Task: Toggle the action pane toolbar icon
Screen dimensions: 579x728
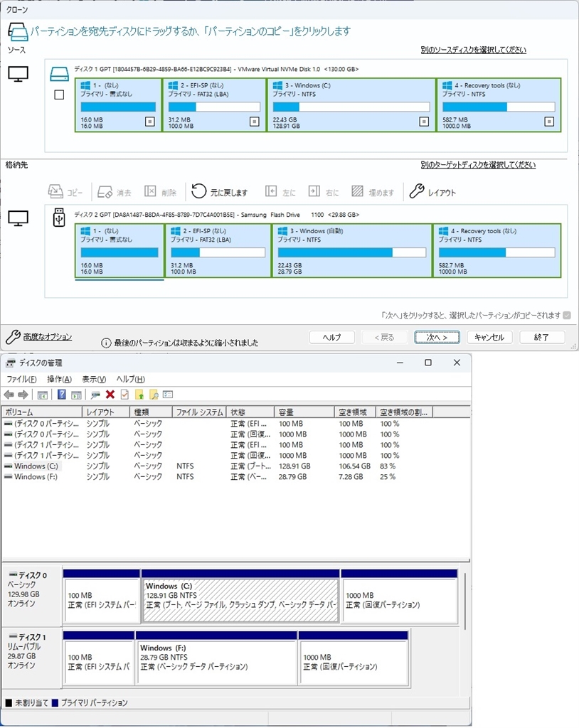Action: click(x=76, y=395)
